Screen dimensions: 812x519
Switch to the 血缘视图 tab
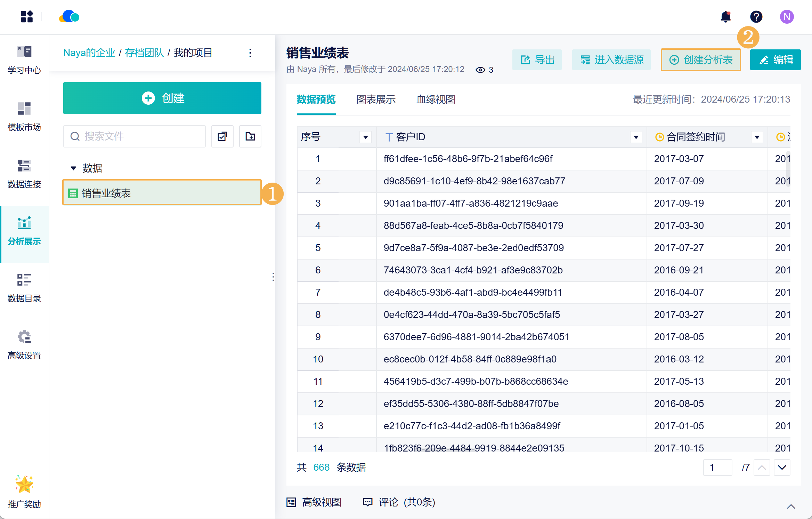436,99
